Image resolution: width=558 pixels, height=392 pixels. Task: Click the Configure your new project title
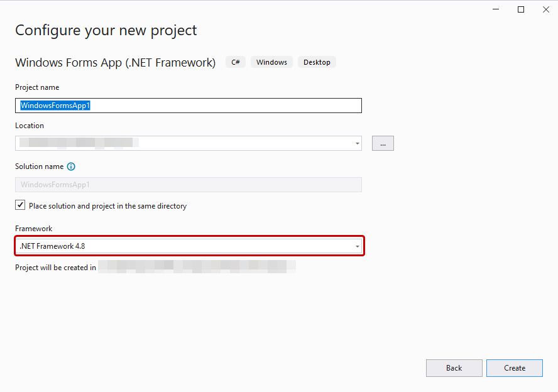tap(106, 30)
